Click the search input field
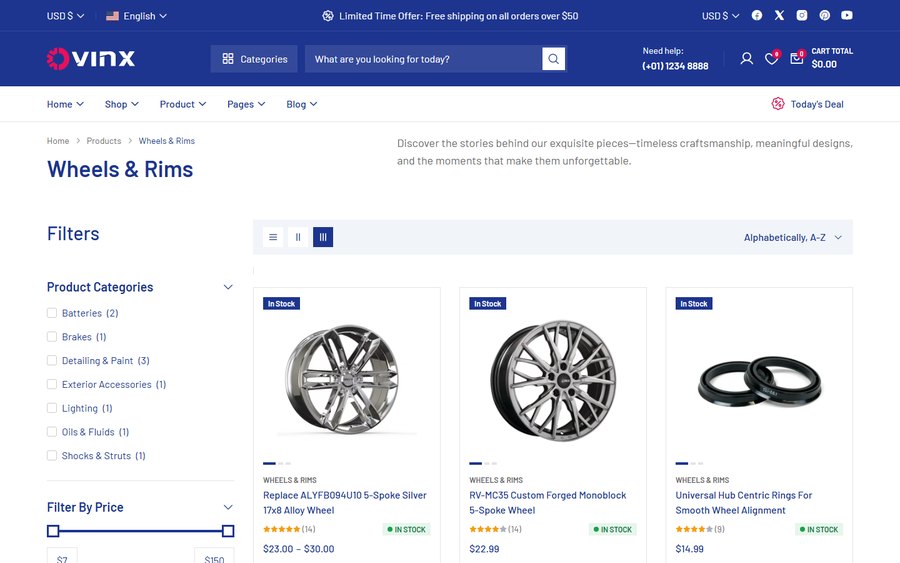900x563 pixels. pyautogui.click(x=424, y=59)
